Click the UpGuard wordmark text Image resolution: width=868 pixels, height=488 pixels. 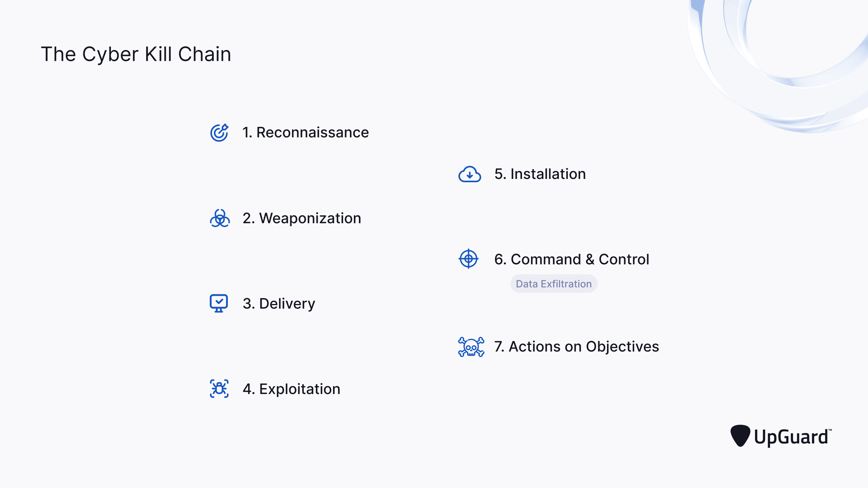click(791, 437)
